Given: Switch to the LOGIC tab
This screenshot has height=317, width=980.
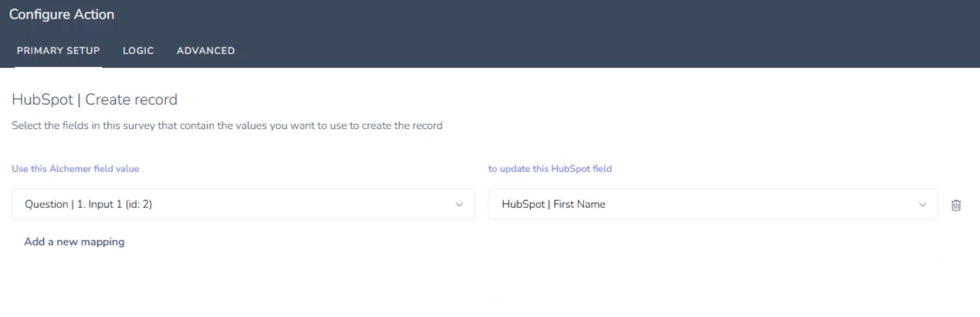Looking at the screenshot, I should click(x=138, y=51).
